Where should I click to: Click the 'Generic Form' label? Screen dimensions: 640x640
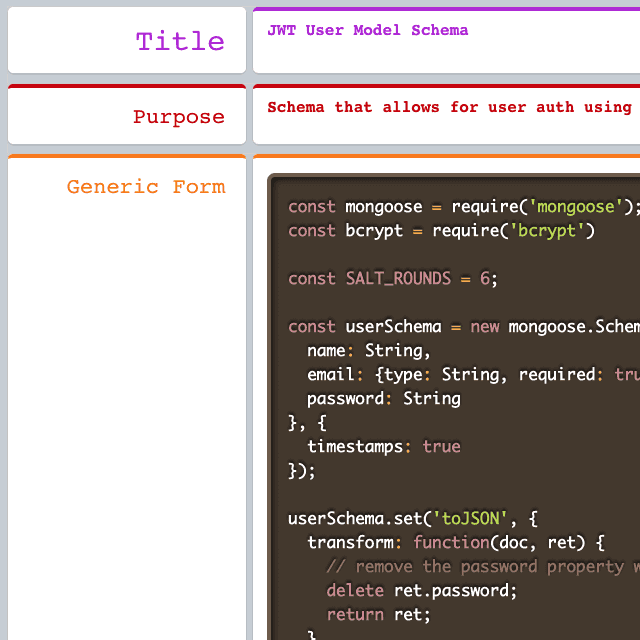pyautogui.click(x=146, y=187)
